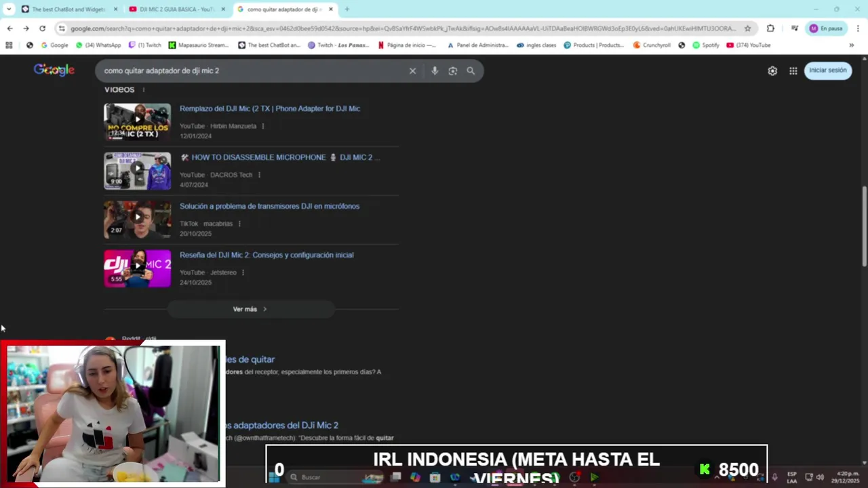The image size is (868, 488).
Task: Open Remplazo del DJI Mic video link
Action: point(270,108)
